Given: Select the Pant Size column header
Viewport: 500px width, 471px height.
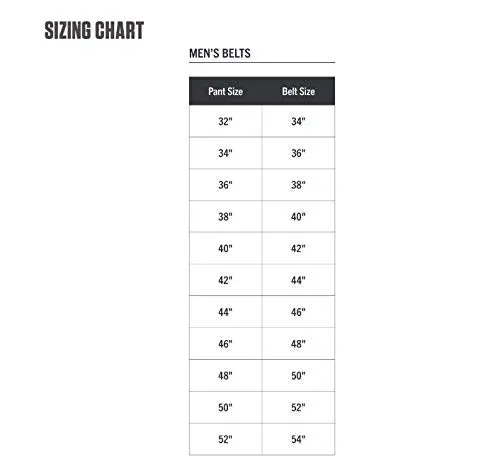Looking at the screenshot, I should tap(225, 91).
